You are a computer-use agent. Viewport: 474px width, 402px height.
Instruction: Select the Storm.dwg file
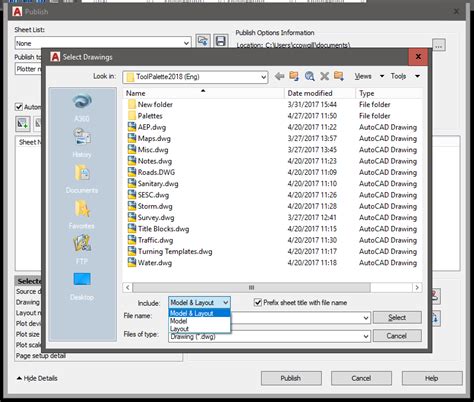155,206
